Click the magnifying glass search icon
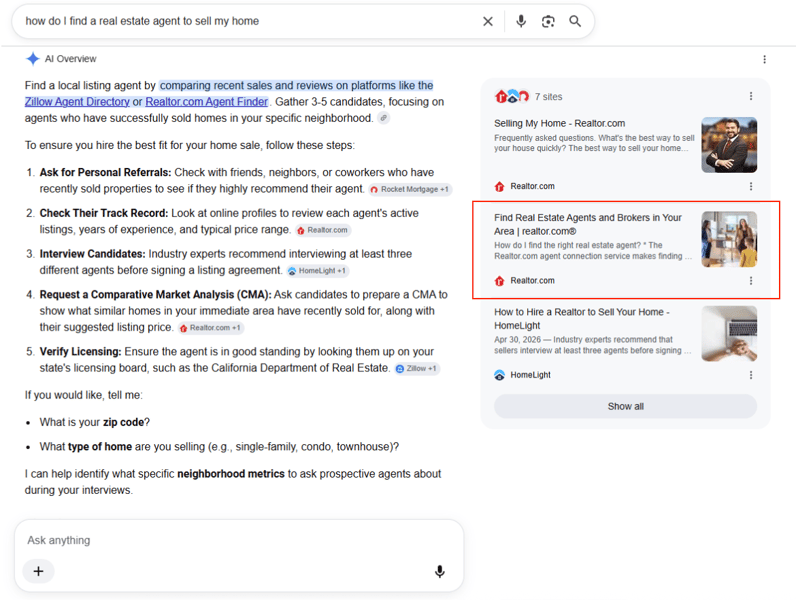Image resolution: width=796 pixels, height=600 pixels. pos(575,21)
